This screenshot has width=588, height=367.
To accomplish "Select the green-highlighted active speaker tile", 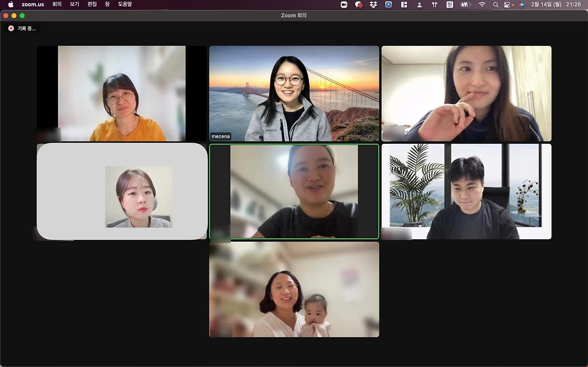I will pyautogui.click(x=294, y=192).
